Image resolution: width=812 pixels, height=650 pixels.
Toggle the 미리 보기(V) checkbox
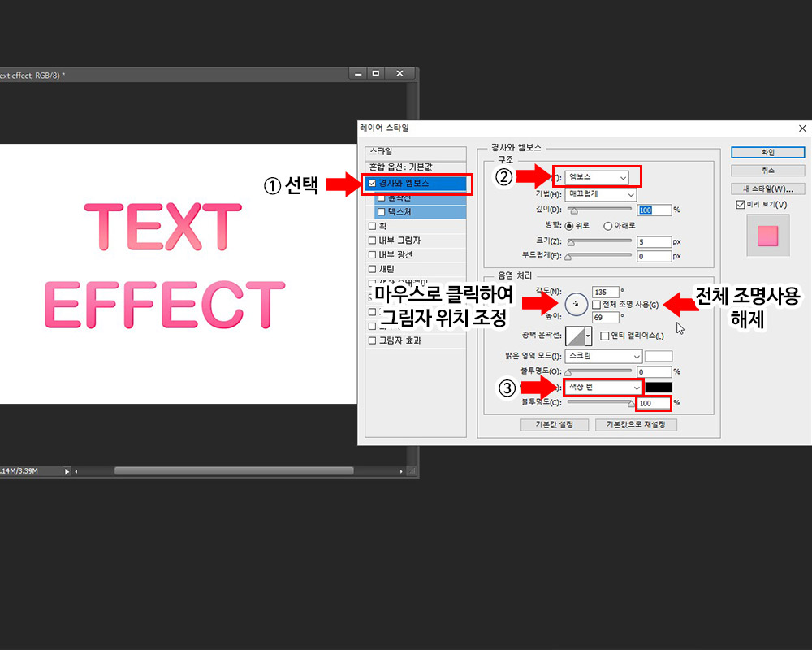click(740, 205)
